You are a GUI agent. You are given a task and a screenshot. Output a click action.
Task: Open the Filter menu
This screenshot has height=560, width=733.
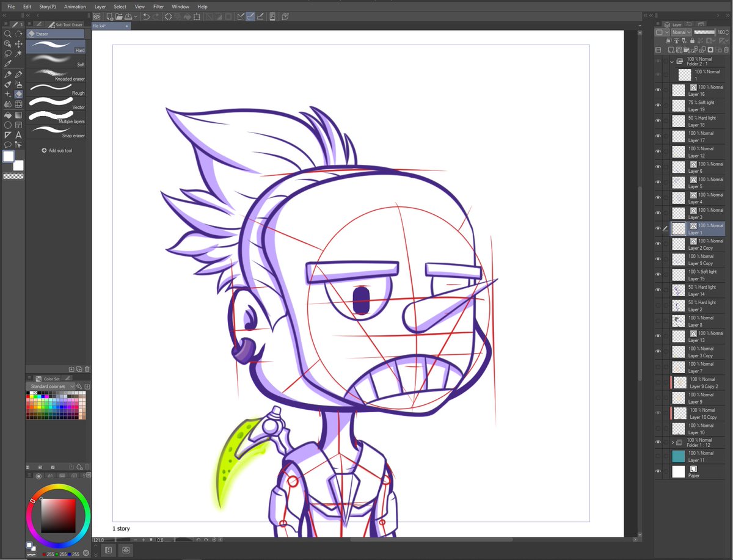[158, 6]
